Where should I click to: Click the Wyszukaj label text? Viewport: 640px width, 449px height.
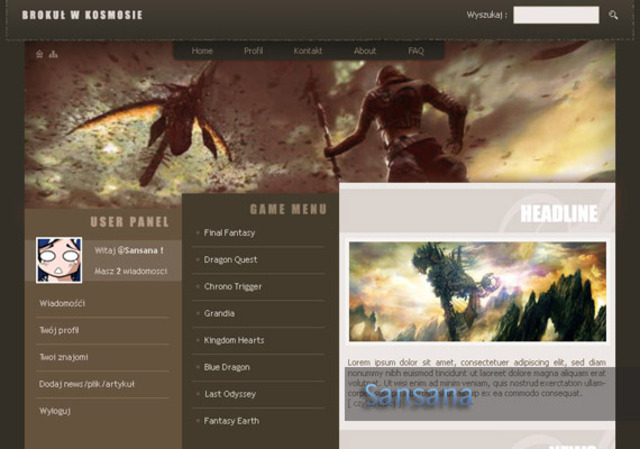click(x=487, y=15)
